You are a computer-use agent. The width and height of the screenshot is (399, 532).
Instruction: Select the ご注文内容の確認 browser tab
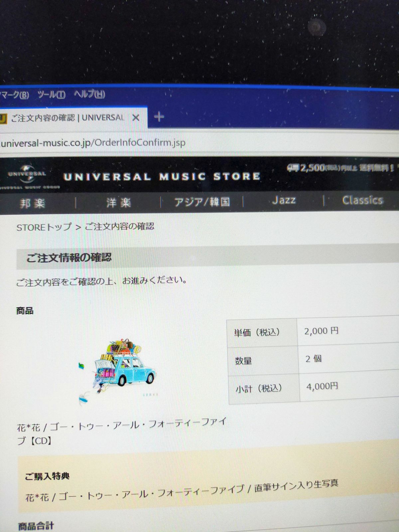[x=68, y=118]
